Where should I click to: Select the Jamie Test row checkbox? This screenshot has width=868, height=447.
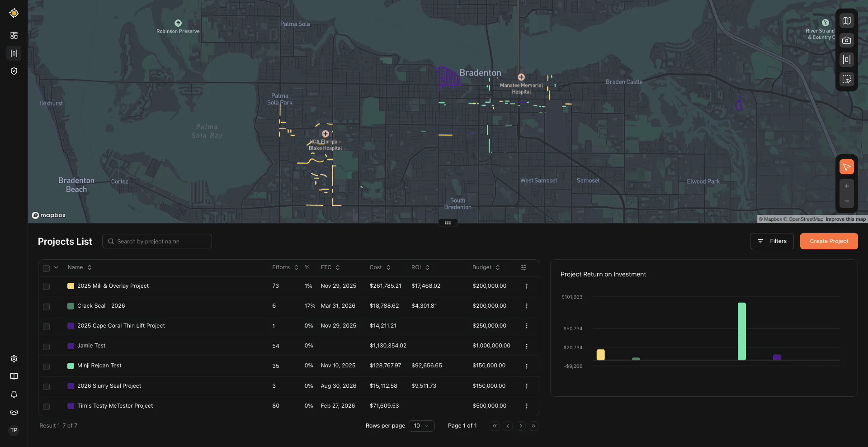(46, 347)
